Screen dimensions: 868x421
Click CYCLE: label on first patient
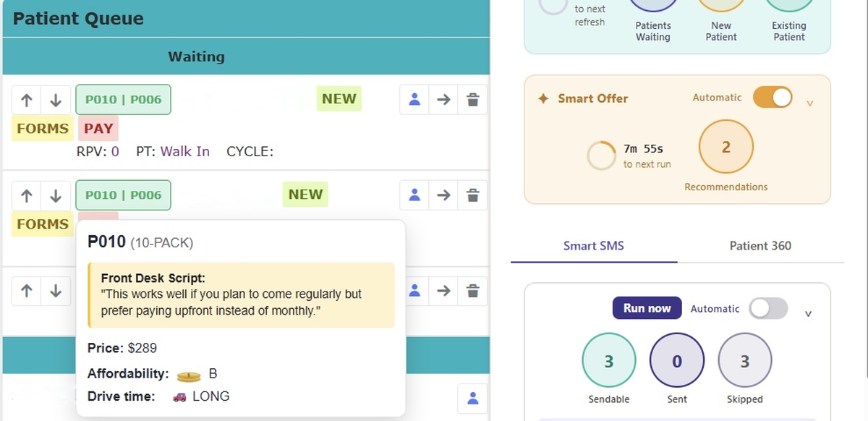click(x=250, y=151)
